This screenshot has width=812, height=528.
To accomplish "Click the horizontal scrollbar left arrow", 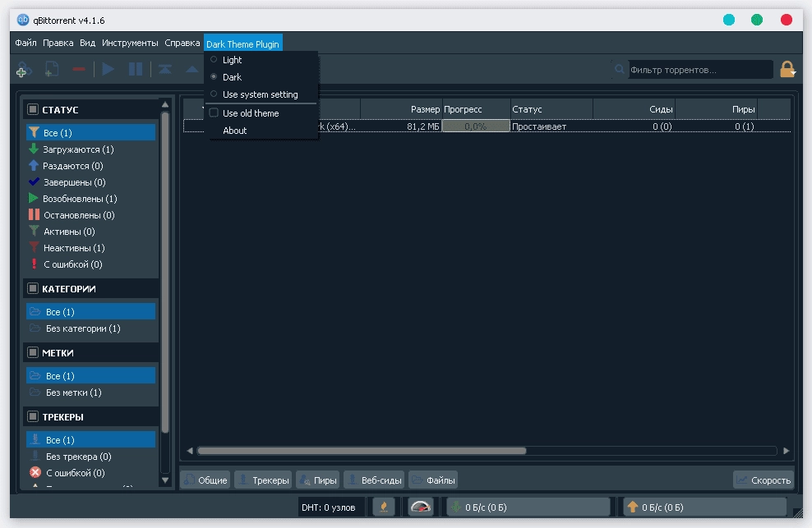I will click(x=190, y=451).
